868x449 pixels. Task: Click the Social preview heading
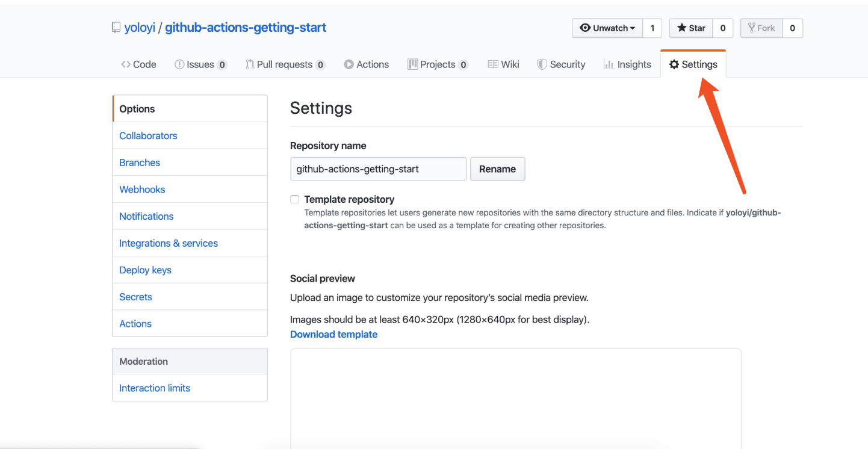[323, 279]
